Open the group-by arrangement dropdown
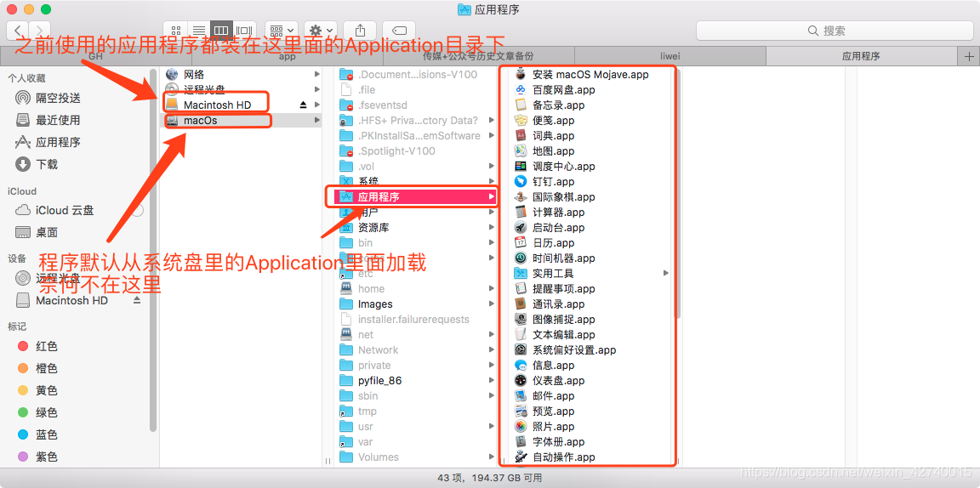 click(282, 30)
